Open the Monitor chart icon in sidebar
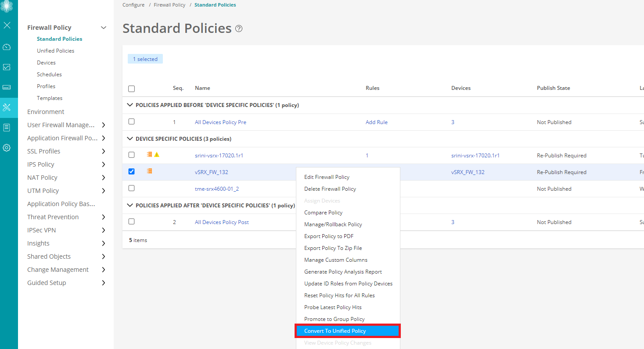The image size is (644, 349). tap(7, 67)
